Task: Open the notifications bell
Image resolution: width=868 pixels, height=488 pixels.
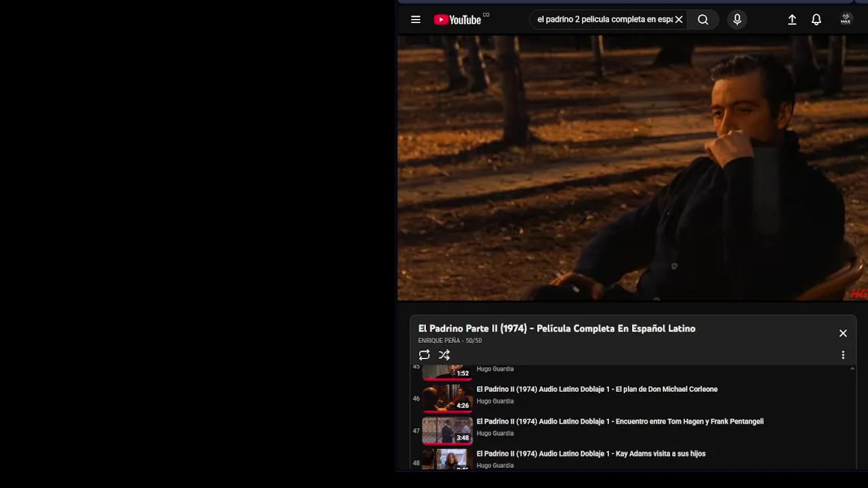Action: [x=816, y=20]
